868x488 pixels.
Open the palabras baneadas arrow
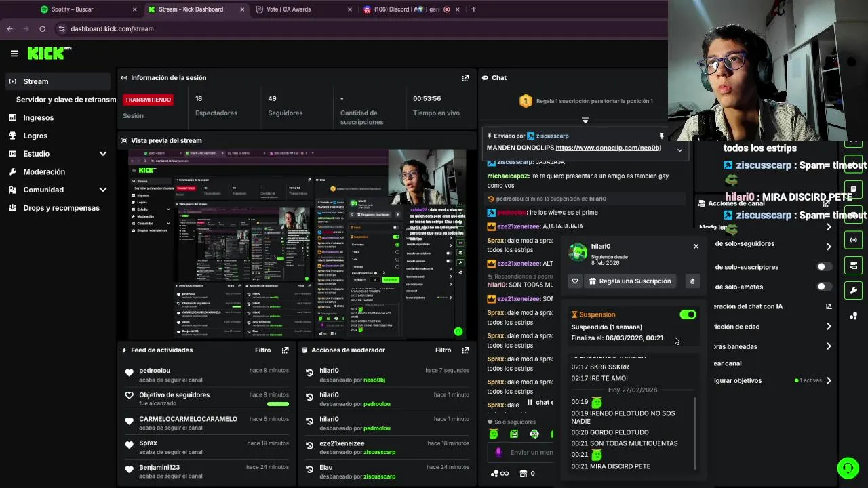(x=829, y=346)
